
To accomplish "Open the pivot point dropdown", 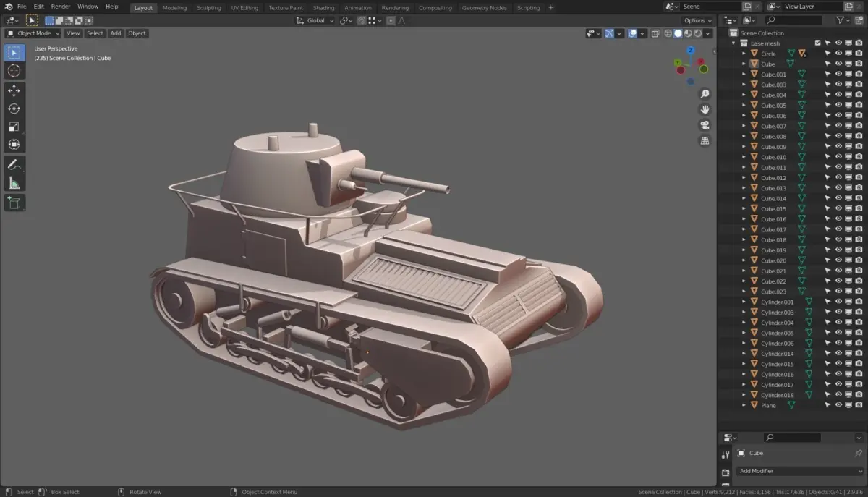I will coord(346,20).
